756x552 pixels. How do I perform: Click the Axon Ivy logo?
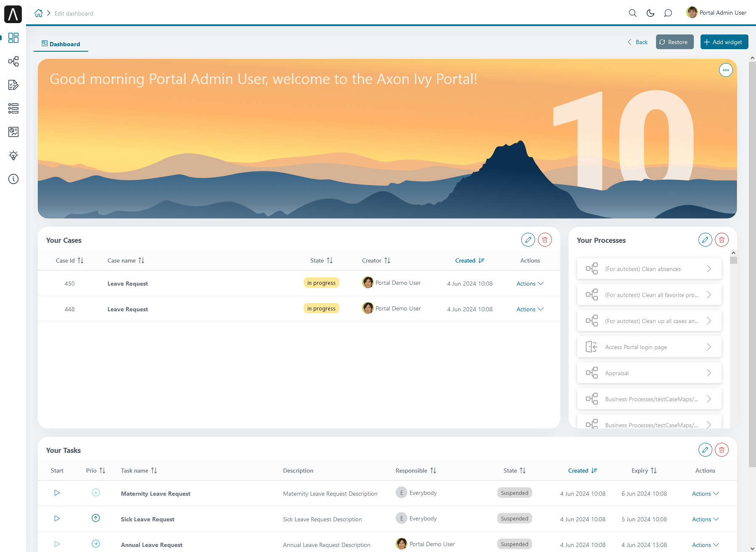coord(13,14)
